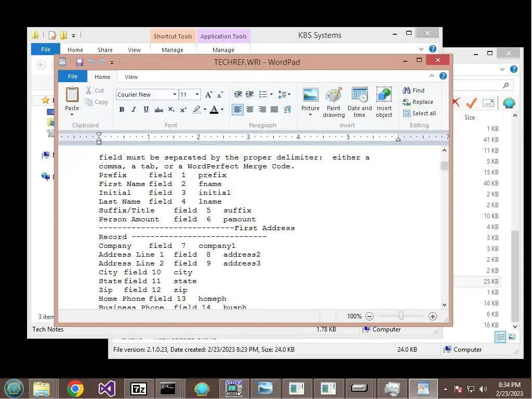Click the details view icon in back window
This screenshot has height=399, width=532.
[x=500, y=337]
